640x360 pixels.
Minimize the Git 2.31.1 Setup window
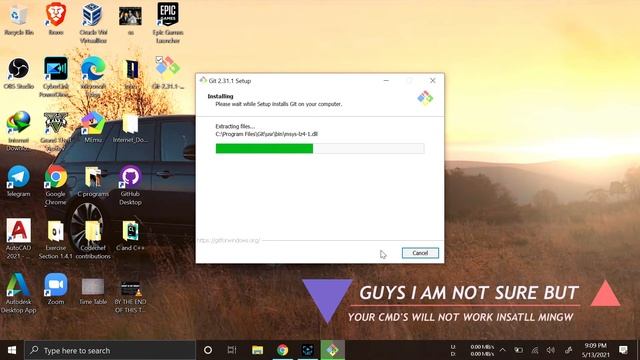(x=386, y=81)
